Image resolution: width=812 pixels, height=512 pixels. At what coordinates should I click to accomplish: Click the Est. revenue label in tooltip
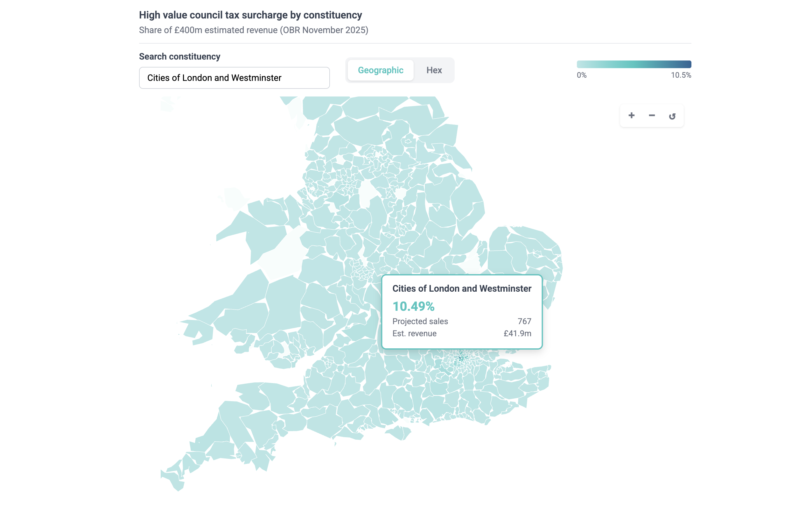(x=414, y=333)
